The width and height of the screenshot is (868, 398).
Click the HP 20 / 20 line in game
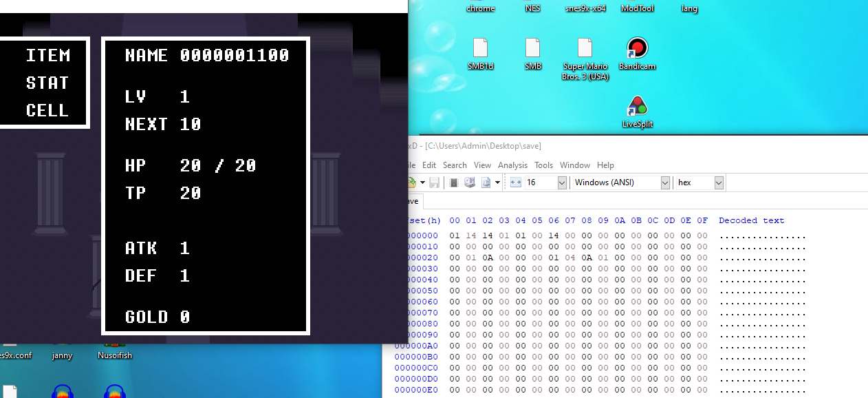[x=191, y=165]
